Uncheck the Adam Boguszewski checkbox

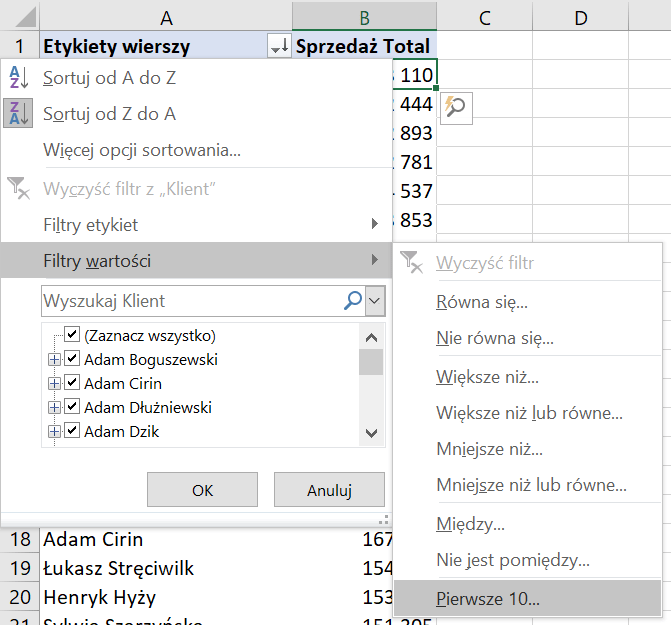coord(72,359)
